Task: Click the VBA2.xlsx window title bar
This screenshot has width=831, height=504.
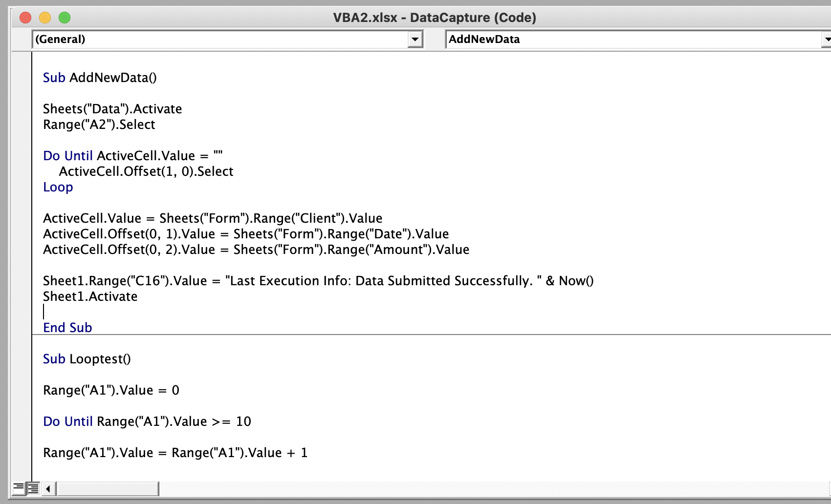Action: pyautogui.click(x=434, y=18)
